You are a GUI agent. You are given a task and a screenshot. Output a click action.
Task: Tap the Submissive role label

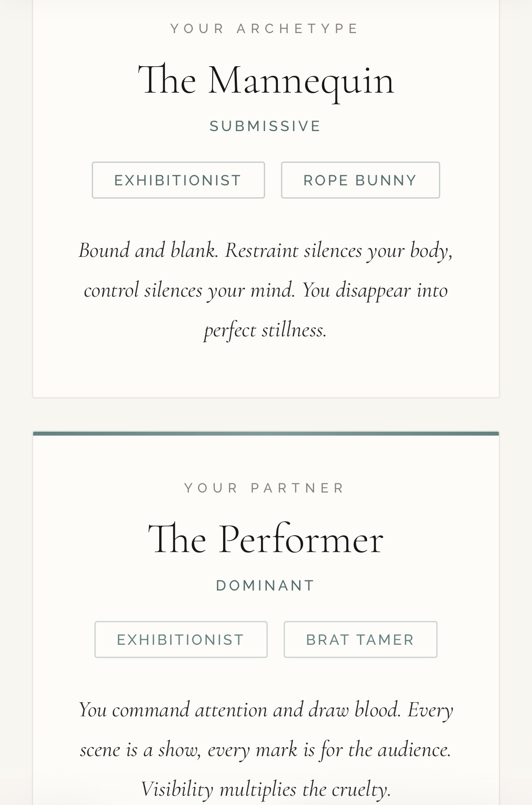pos(265,126)
